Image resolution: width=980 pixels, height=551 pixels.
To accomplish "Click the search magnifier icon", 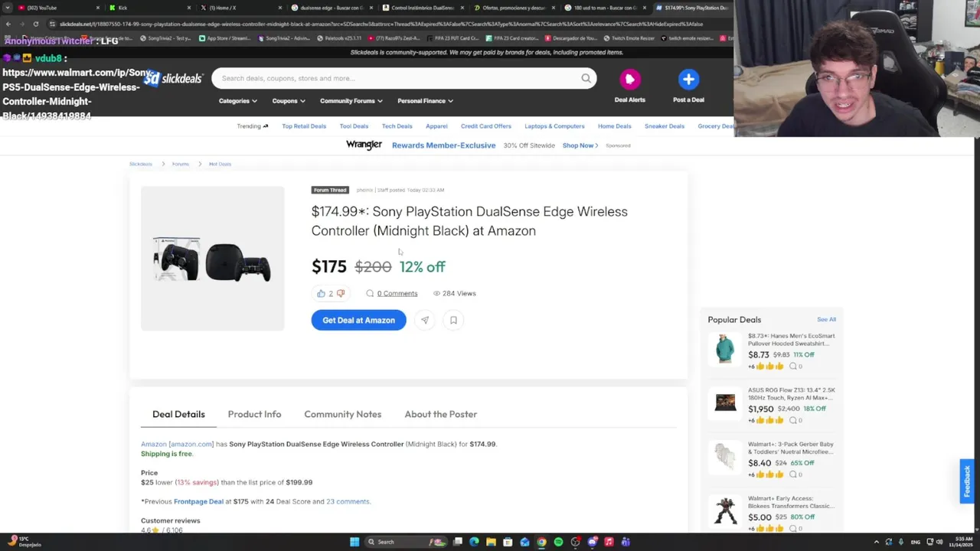I will coord(586,78).
